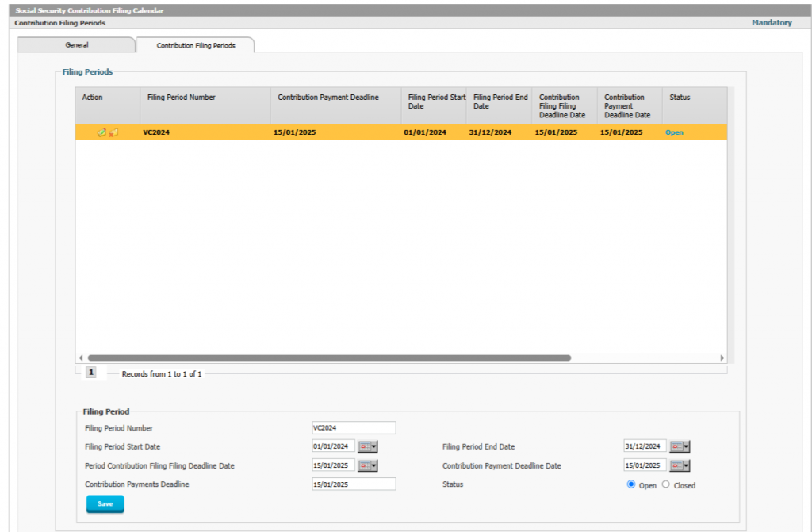Select the Open status radio button
Screen dimensions: 812x532
point(630,484)
